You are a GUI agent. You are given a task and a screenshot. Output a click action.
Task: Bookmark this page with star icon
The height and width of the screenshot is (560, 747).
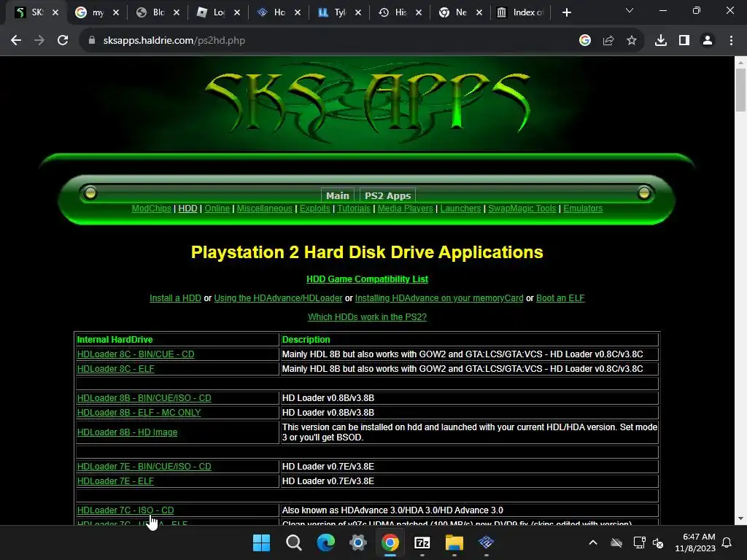pos(632,41)
